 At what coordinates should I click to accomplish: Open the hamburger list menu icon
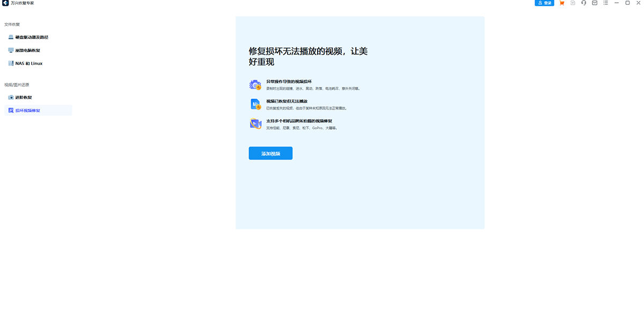(x=605, y=3)
